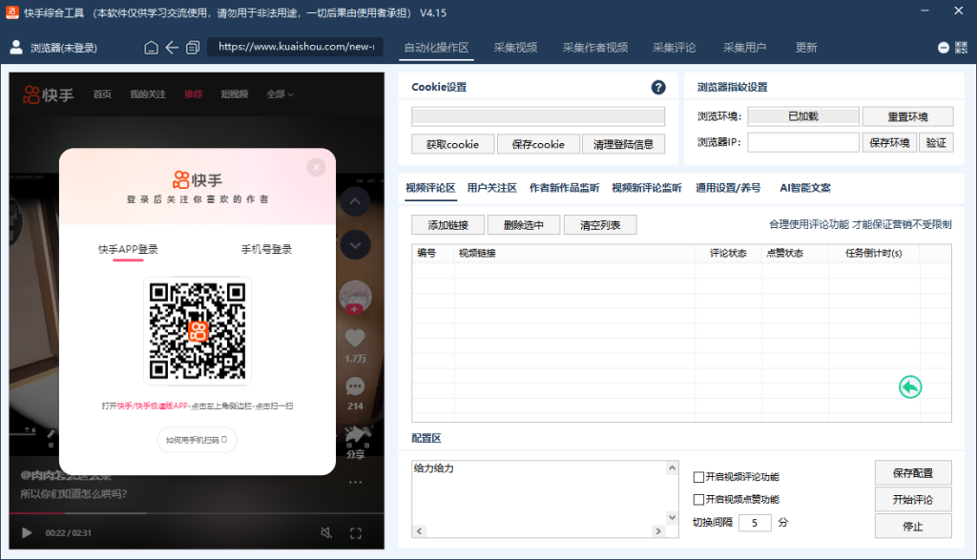Click the 停止 button
The width and height of the screenshot is (977, 560).
913,527
